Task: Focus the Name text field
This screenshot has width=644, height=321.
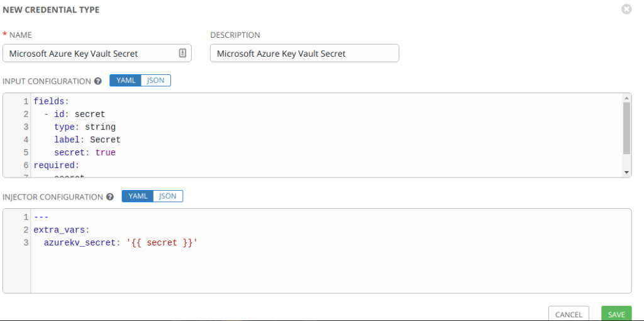Action: coord(91,53)
